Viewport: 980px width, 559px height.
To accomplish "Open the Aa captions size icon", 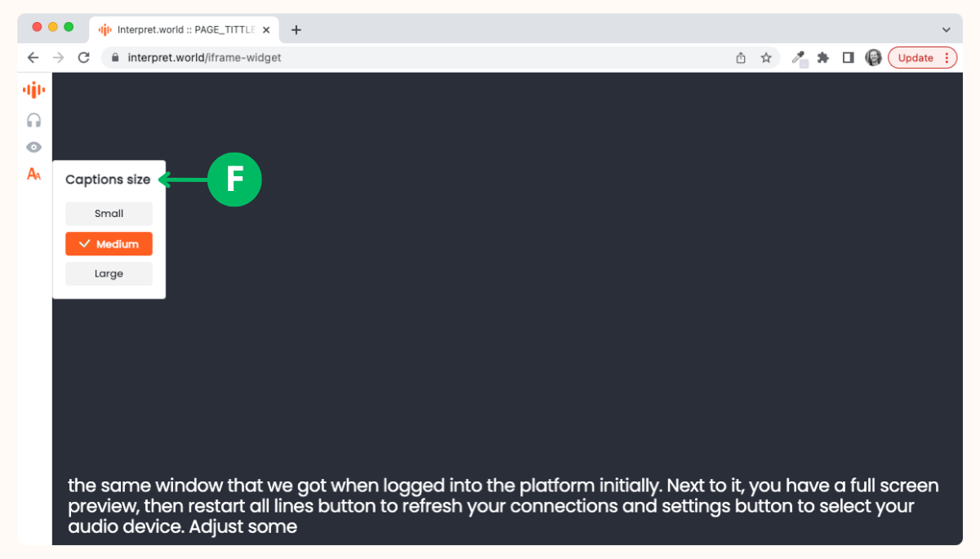I will pos(33,174).
